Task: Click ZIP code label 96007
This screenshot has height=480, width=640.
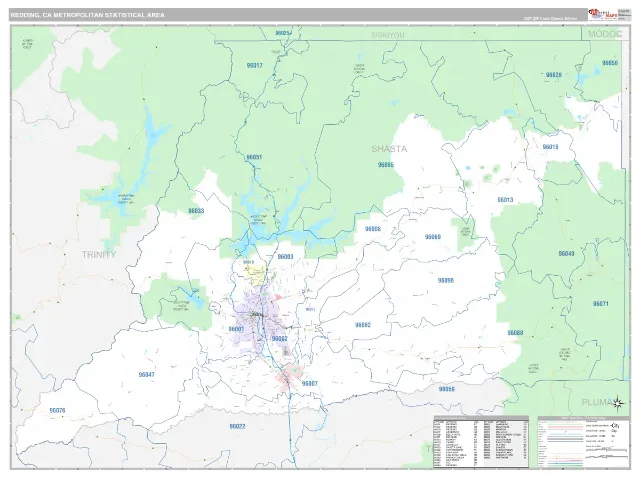Action: [x=309, y=383]
